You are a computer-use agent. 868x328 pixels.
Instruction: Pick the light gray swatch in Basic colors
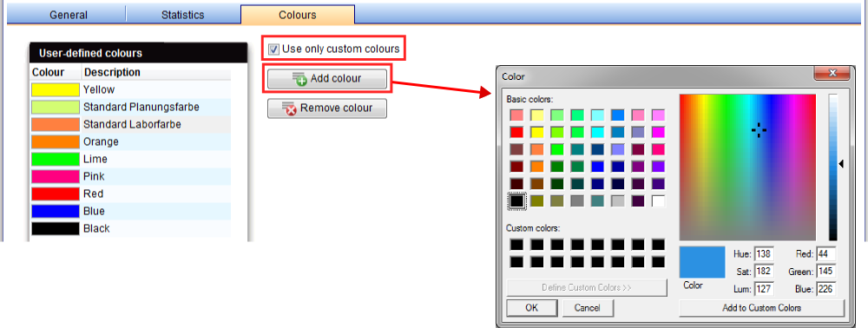pos(618,200)
